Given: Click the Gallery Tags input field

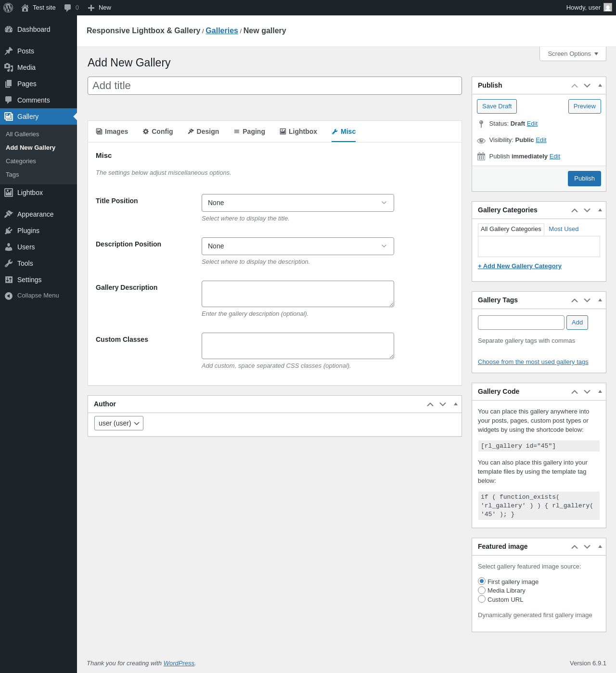Looking at the screenshot, I should pos(521,323).
